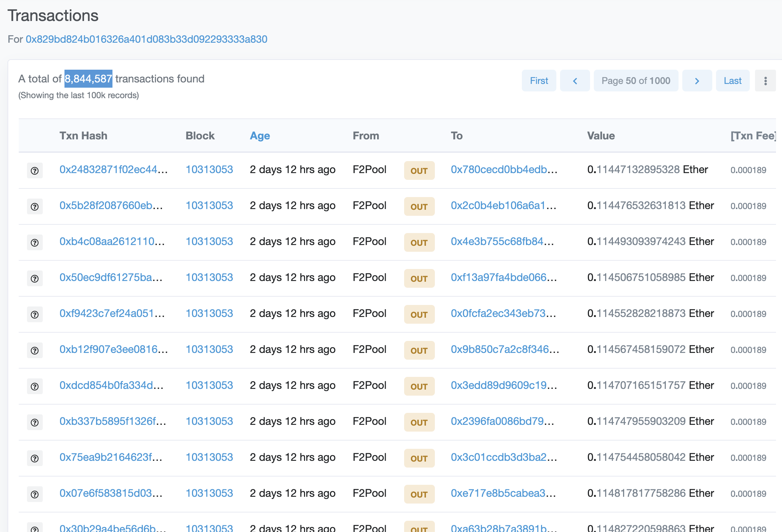Click F2Pool sender in 0xb4c08aa2612110 row

click(x=369, y=241)
